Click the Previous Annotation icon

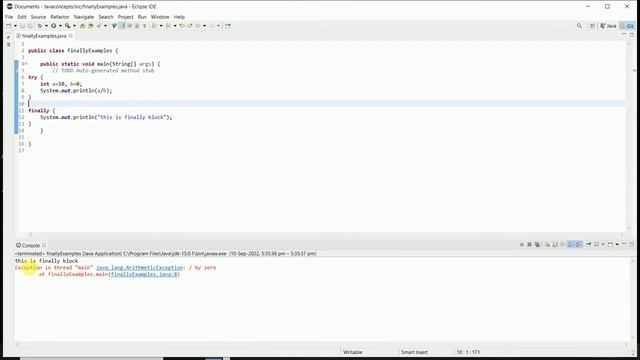click(168, 26)
